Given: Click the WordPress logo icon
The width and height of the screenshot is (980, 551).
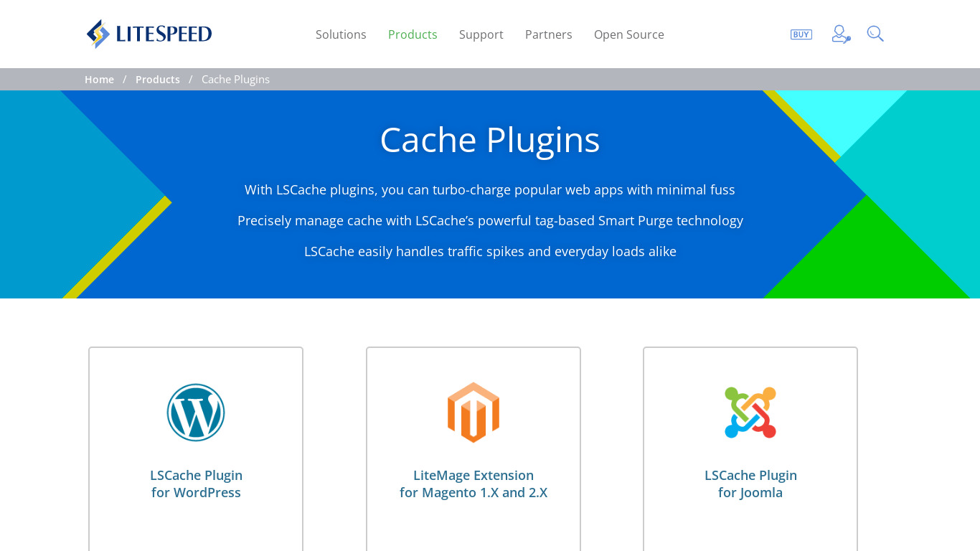Looking at the screenshot, I should coord(196,413).
